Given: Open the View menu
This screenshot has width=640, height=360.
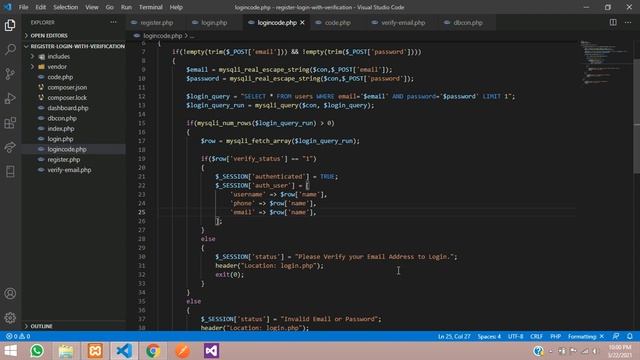Looking at the screenshot, I should (x=91, y=7).
